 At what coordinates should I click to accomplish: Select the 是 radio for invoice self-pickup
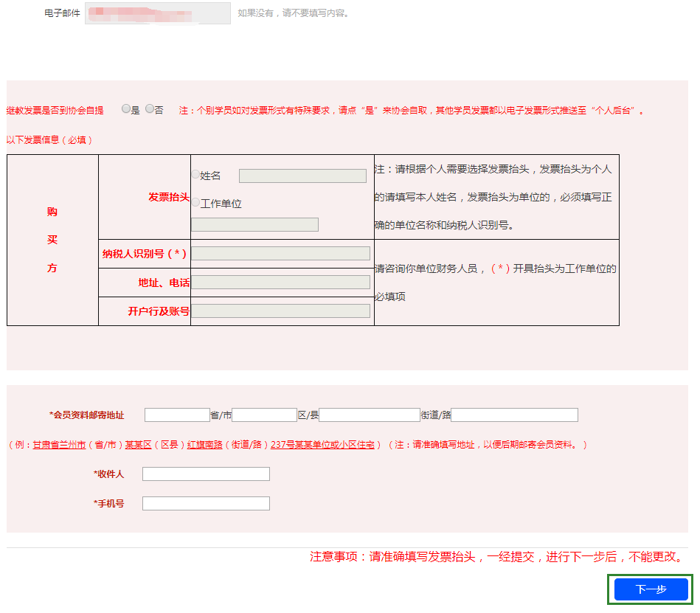126,109
